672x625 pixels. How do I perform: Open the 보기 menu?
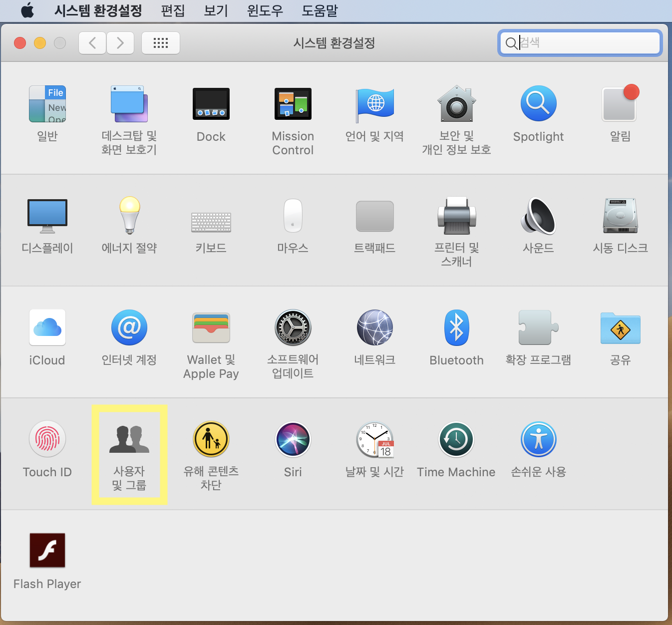click(216, 10)
